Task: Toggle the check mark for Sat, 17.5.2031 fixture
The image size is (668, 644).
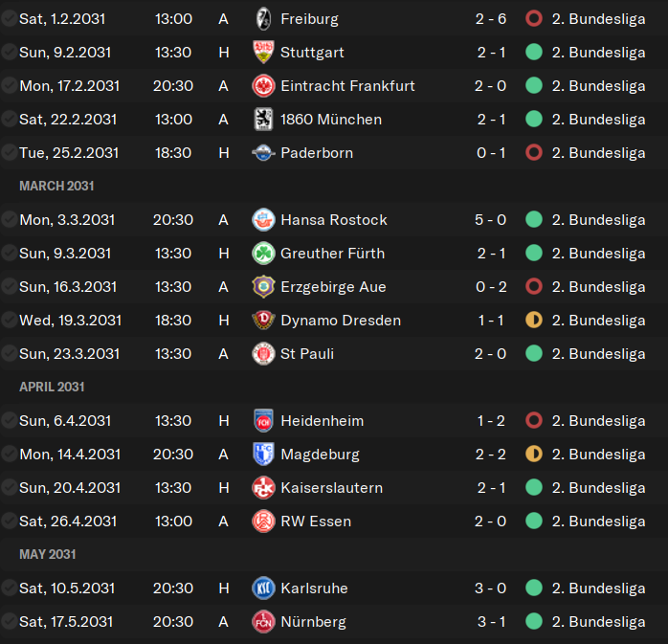Action: point(9,621)
